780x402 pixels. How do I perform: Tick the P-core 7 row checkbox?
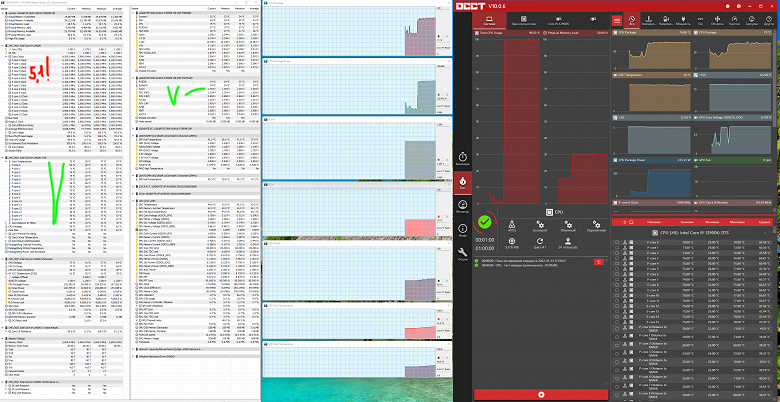(x=617, y=279)
